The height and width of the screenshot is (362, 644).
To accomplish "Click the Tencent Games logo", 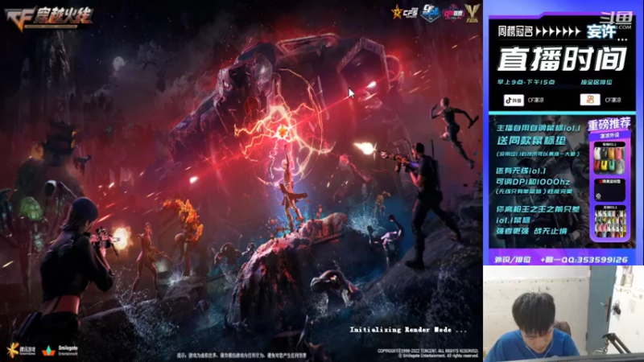I will 21,350.
